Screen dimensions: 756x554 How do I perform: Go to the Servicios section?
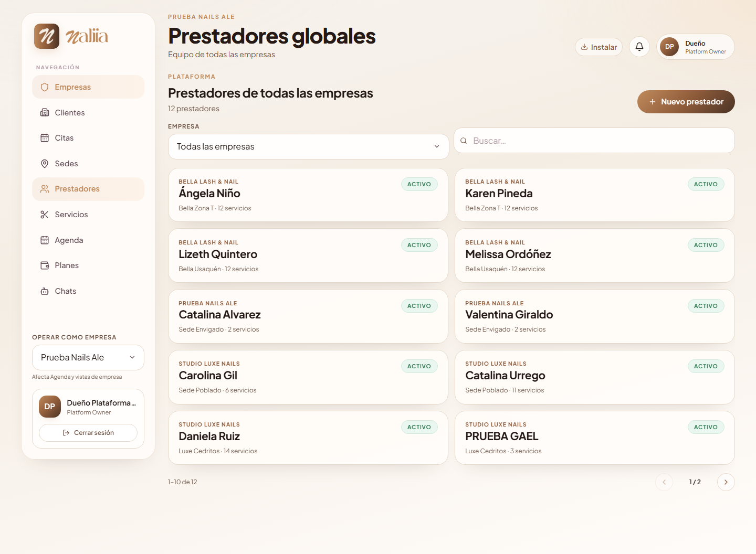pyautogui.click(x=88, y=215)
